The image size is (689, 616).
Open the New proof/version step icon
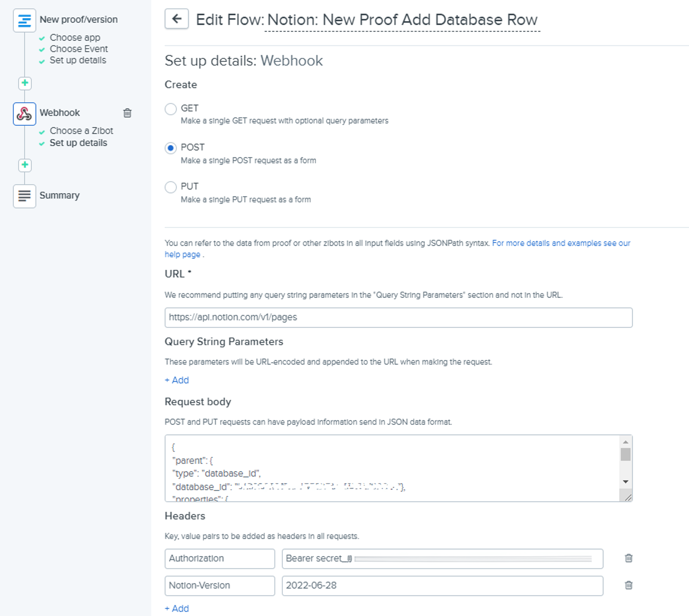tap(24, 20)
